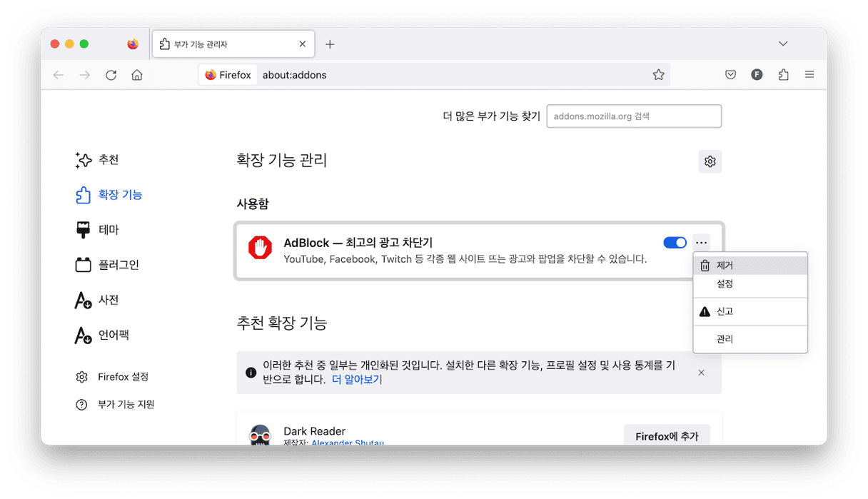Click the addons.mozilla.org search field
This screenshot has width=868, height=499.
click(634, 116)
